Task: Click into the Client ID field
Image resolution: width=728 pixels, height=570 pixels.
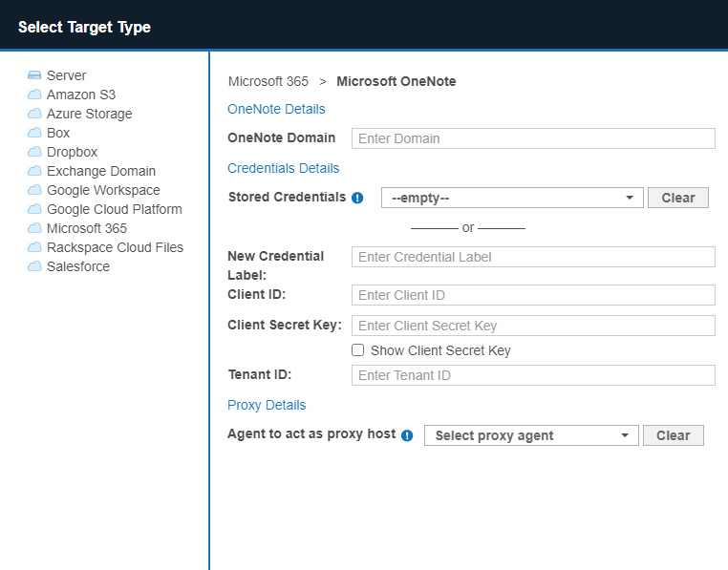Action: 533,295
